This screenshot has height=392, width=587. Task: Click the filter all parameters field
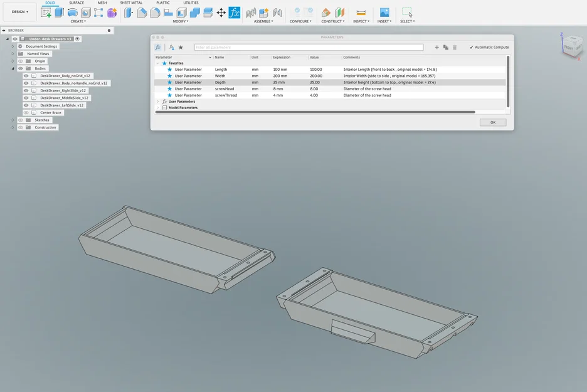point(307,46)
